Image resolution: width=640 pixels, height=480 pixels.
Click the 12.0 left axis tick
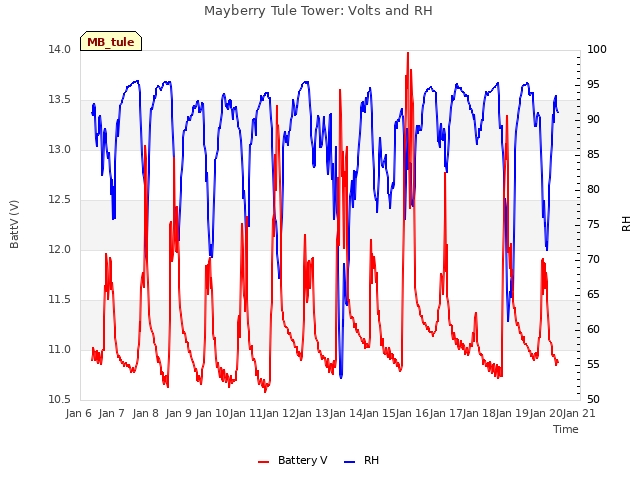59,249
